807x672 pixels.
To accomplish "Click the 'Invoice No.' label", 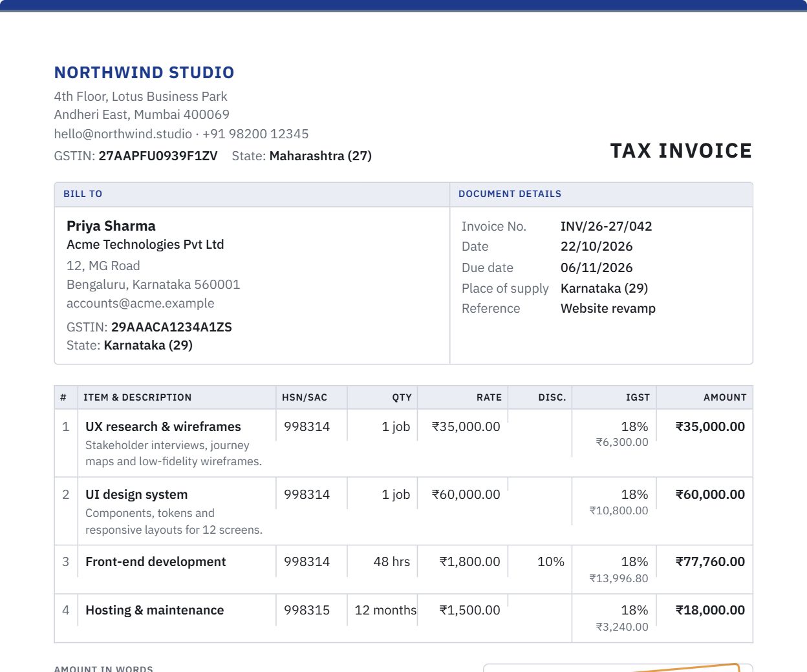I will click(494, 226).
